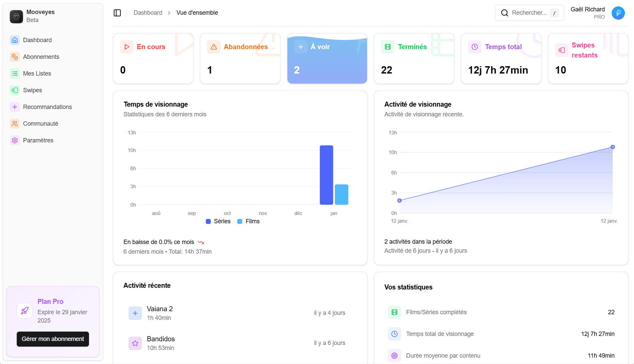Click the 'Total: 14h 37min' summary text
The width and height of the screenshot is (634, 364).
(x=190, y=252)
